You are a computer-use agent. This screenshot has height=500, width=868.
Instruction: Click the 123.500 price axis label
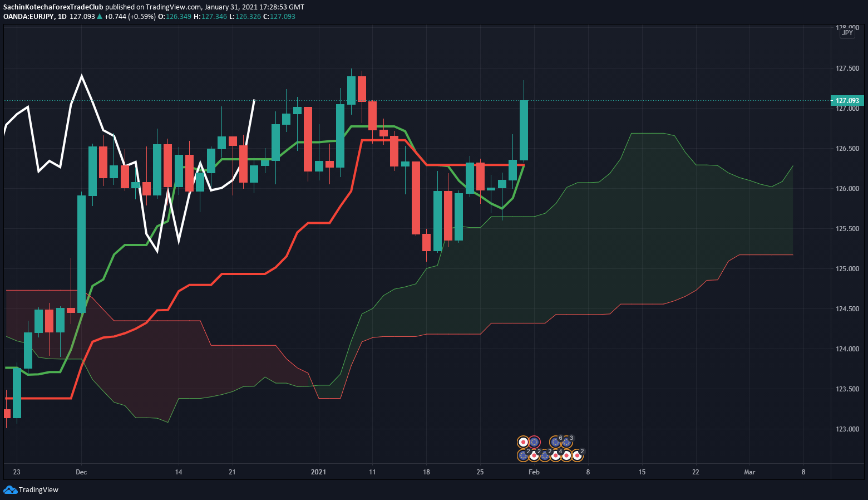click(847, 389)
